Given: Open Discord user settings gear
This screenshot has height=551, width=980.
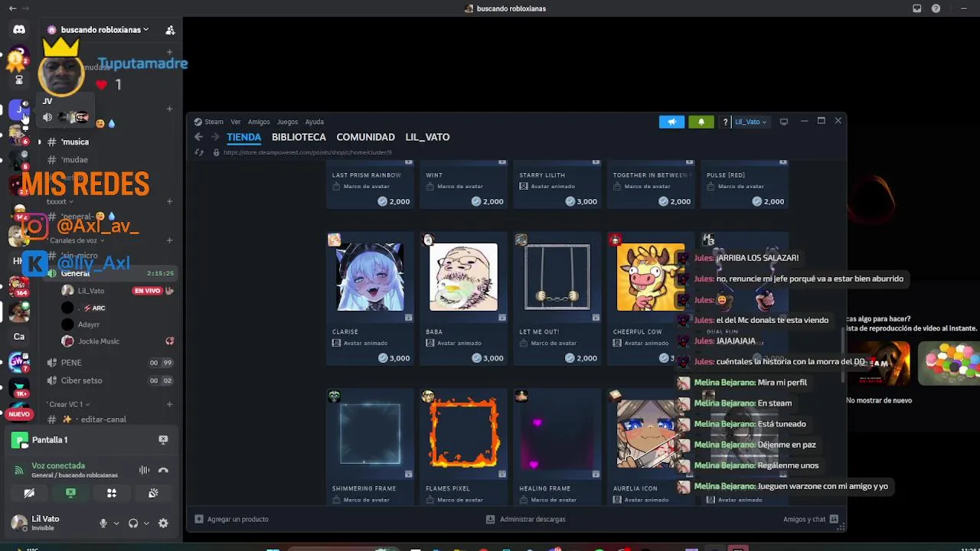Looking at the screenshot, I should [x=163, y=523].
